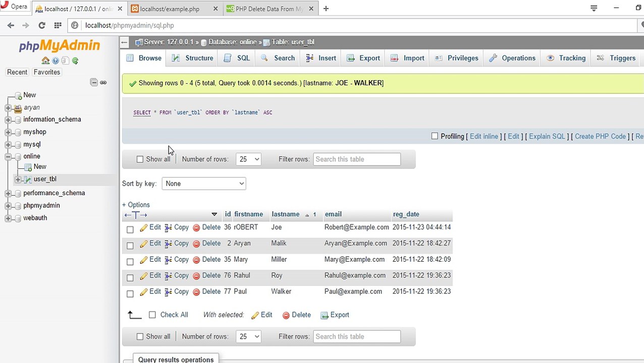644x363 pixels.
Task: Open the Operations tab
Action: 512,58
